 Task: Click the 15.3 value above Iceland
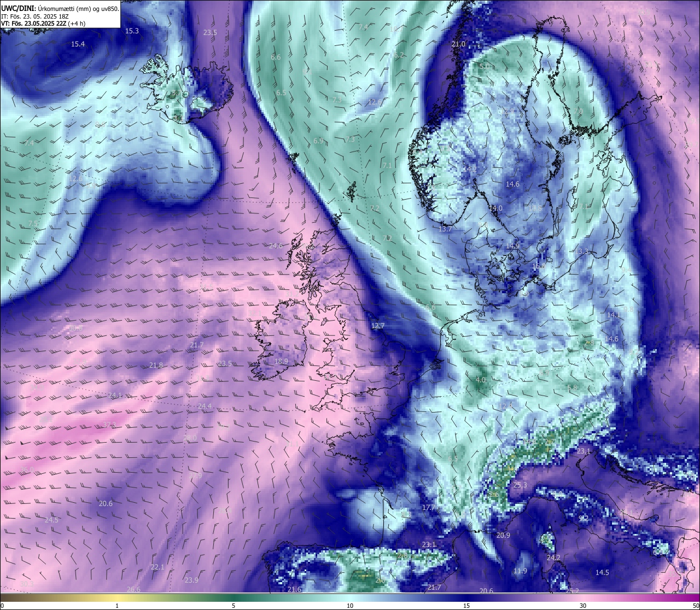(x=132, y=31)
